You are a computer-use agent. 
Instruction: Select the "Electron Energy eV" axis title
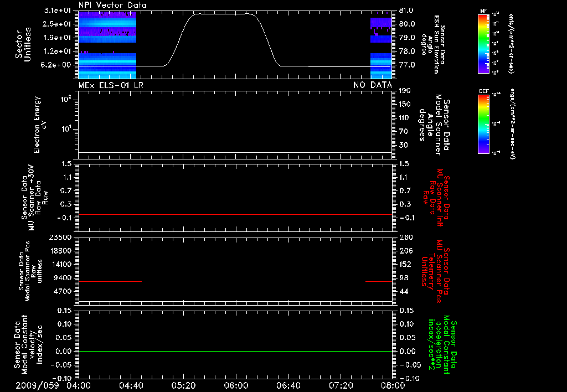[40, 125]
